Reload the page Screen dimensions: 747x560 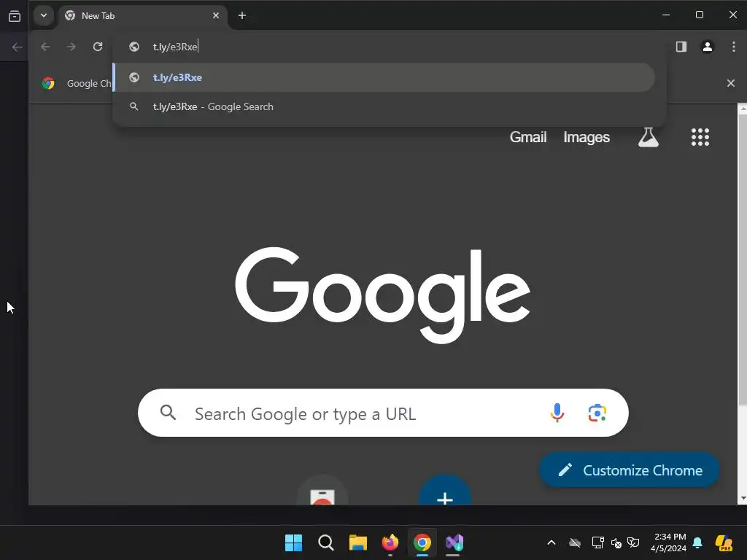(x=98, y=47)
